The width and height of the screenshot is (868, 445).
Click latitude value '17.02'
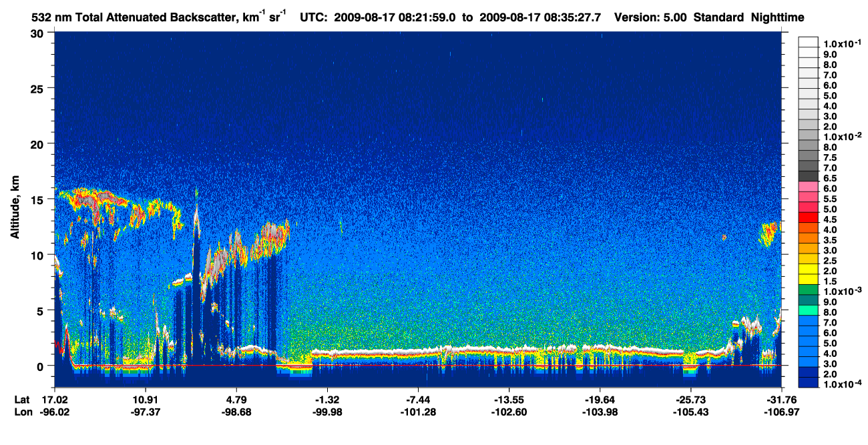(x=55, y=400)
